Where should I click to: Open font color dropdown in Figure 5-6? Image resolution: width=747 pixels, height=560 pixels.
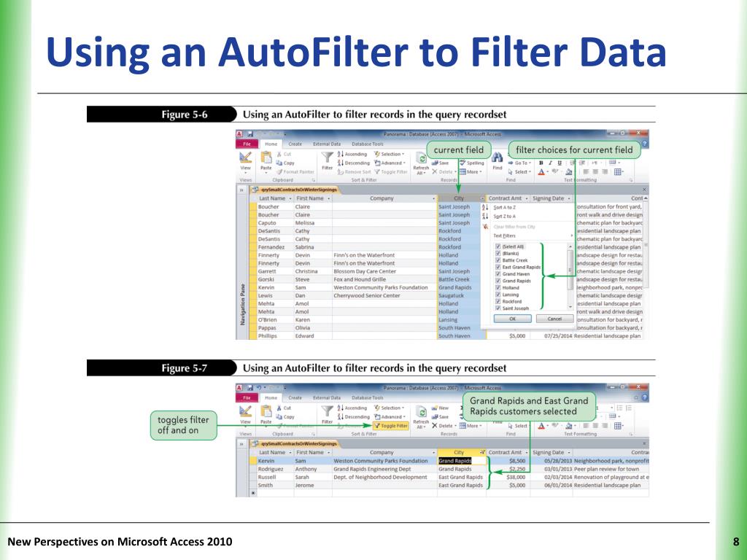pos(547,172)
